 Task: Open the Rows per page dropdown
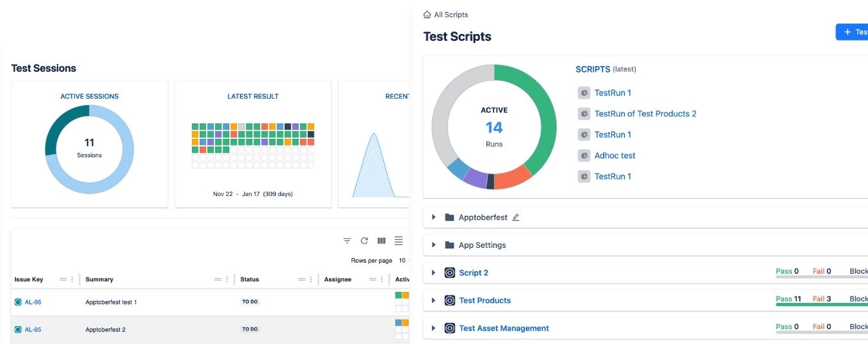point(402,261)
